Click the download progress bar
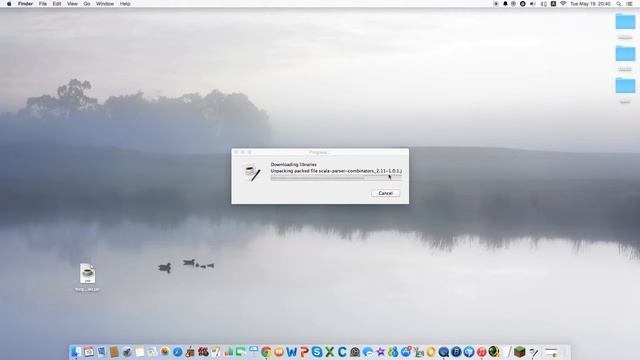This screenshot has width=640, height=360. click(336, 178)
